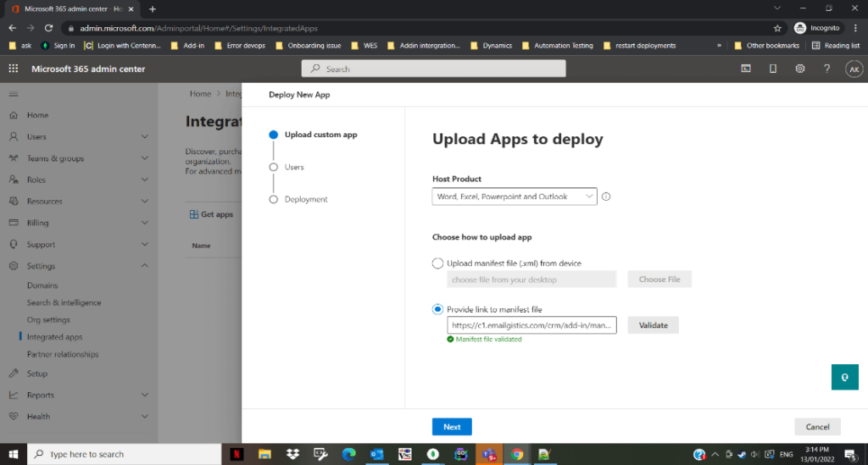Click the Choose File button
868x465 pixels.
point(659,280)
